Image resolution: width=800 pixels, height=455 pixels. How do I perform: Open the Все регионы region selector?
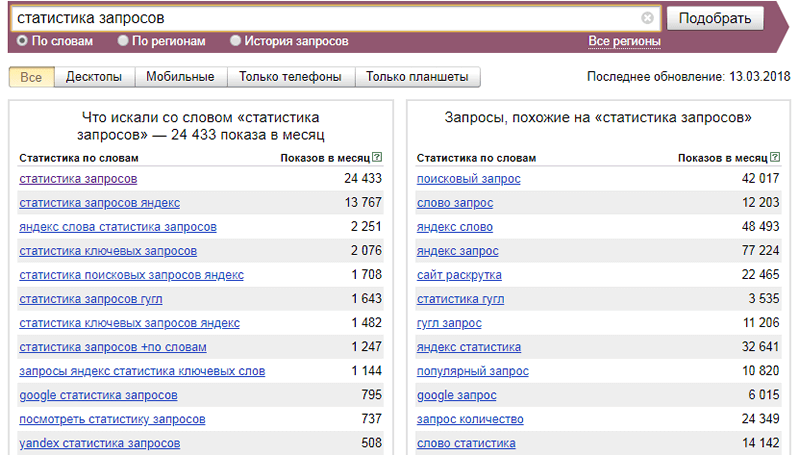tap(624, 41)
